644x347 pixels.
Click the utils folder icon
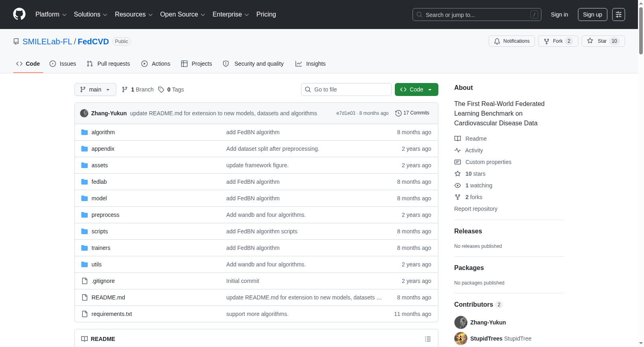(x=85, y=264)
